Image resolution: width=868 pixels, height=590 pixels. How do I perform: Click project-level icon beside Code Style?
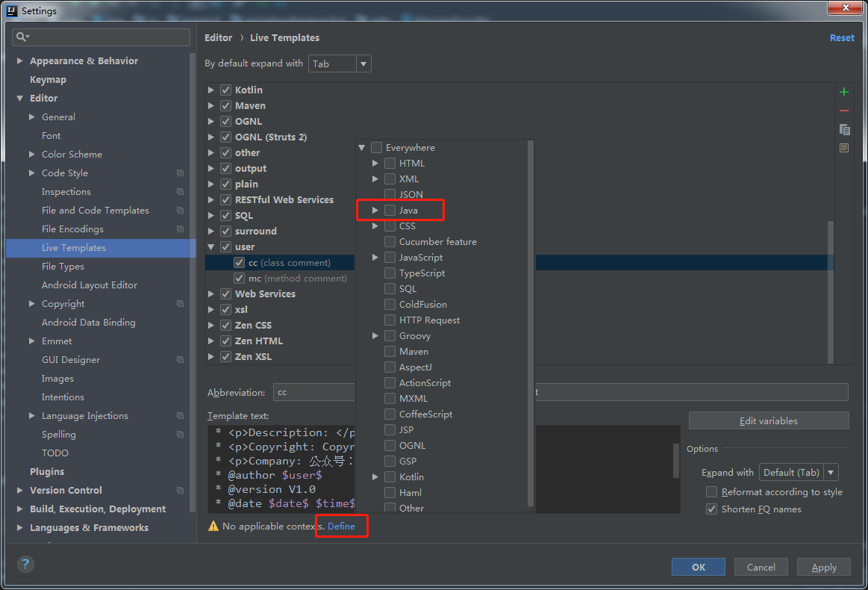(x=180, y=173)
